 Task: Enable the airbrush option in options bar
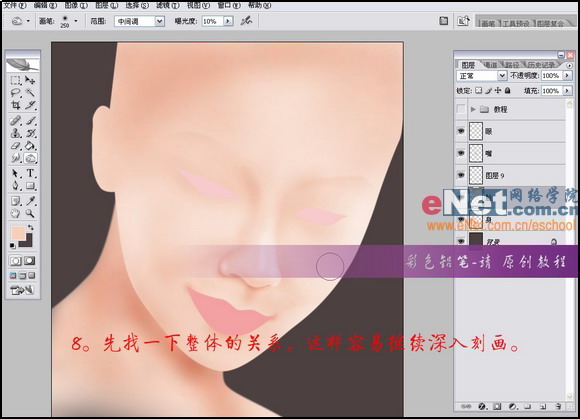[246, 21]
